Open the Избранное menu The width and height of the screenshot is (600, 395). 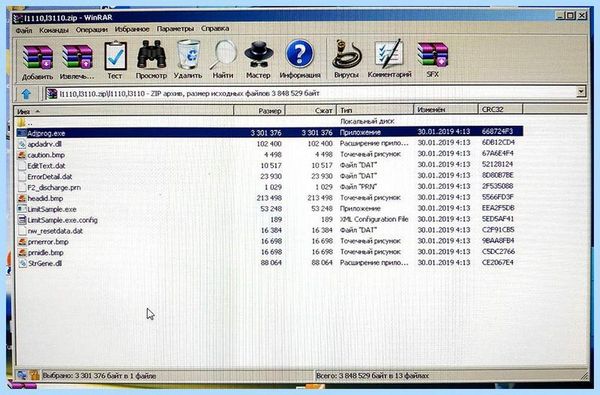point(132,29)
